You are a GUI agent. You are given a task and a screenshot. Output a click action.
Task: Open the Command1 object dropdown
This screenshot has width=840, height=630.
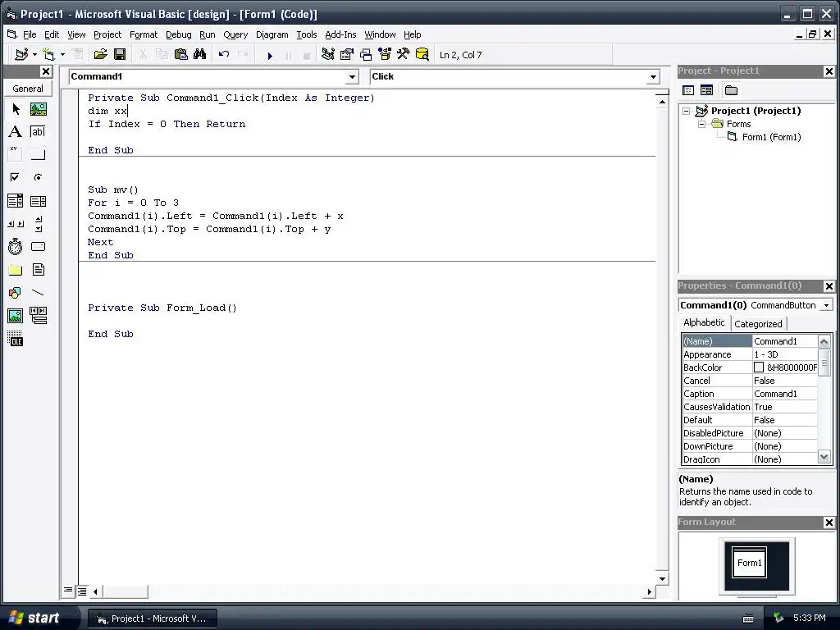point(352,77)
